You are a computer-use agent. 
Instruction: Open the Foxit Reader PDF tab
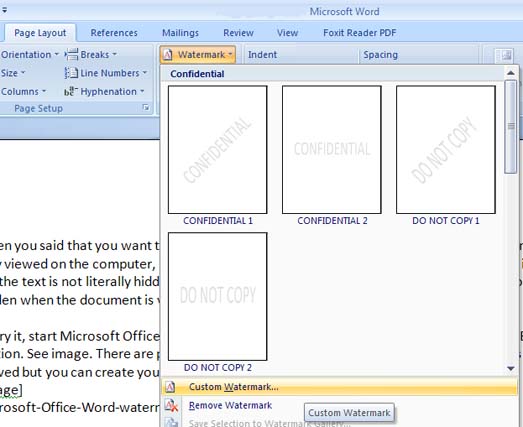pos(360,33)
